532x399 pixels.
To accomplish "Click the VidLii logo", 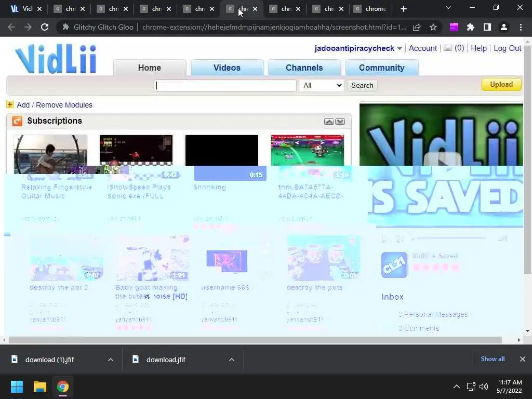I will tap(56, 59).
